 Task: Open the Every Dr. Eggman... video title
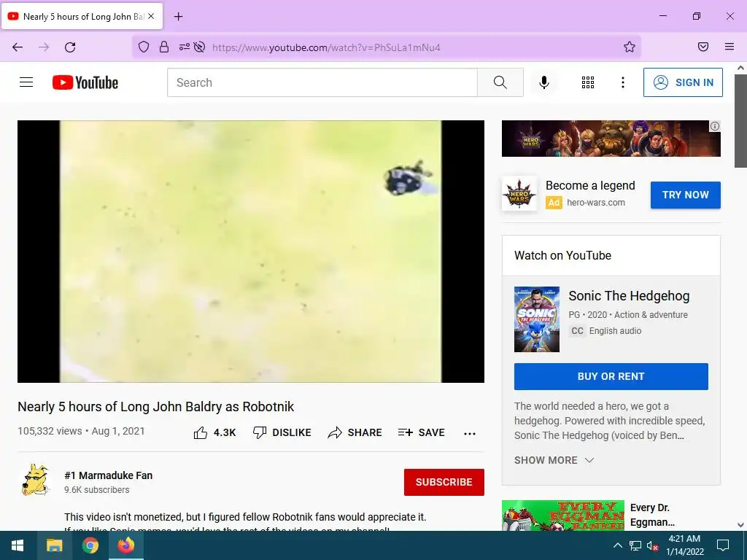point(652,515)
